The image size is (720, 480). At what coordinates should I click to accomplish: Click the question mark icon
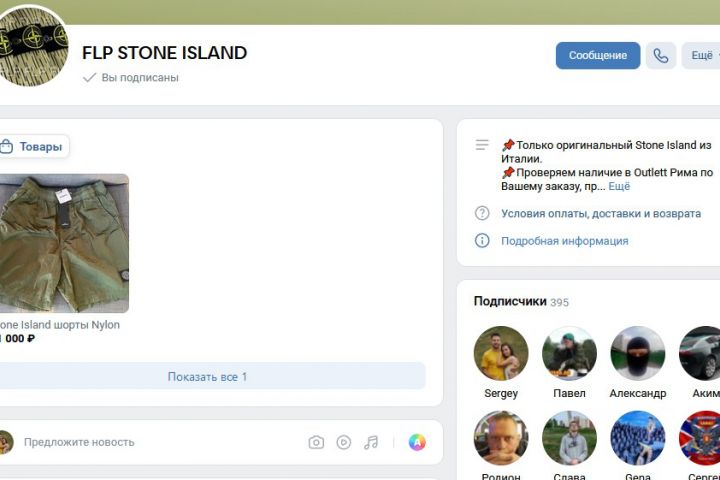482,213
